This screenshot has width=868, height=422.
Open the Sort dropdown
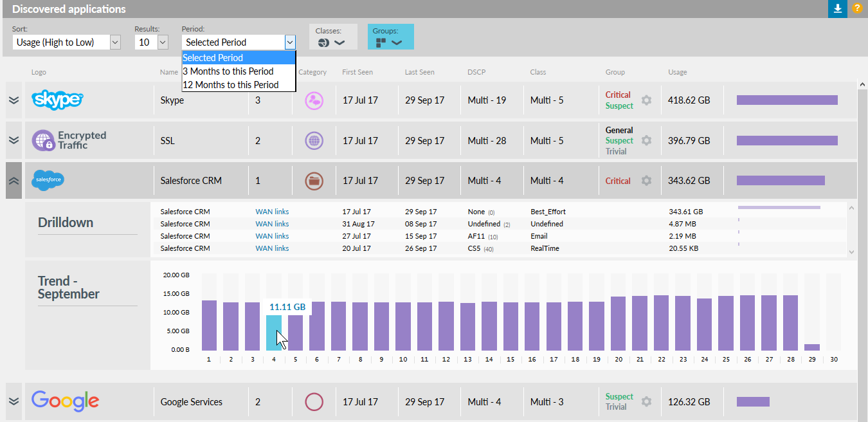(x=66, y=42)
